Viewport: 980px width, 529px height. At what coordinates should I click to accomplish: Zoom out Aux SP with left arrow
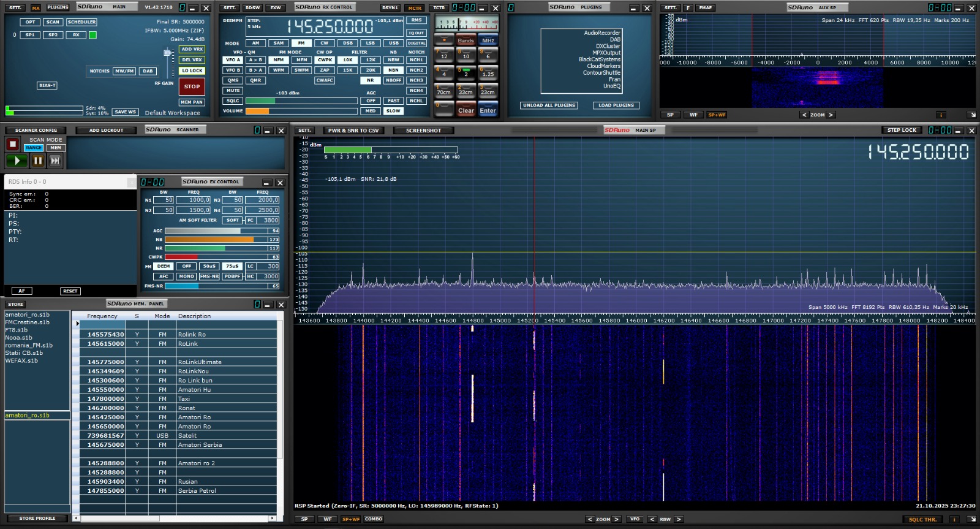804,115
